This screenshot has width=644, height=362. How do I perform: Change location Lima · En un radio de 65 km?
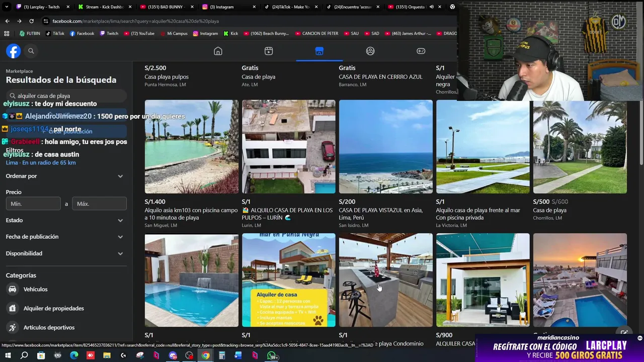tap(41, 163)
